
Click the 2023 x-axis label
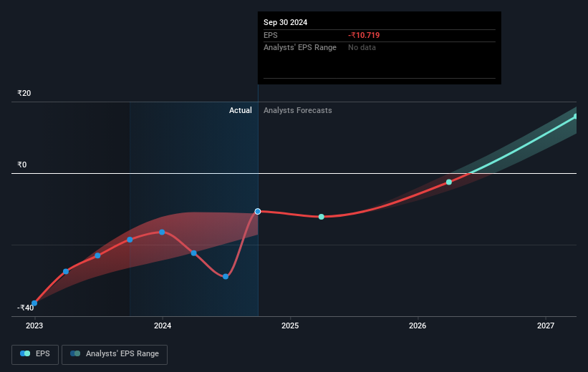point(34,325)
